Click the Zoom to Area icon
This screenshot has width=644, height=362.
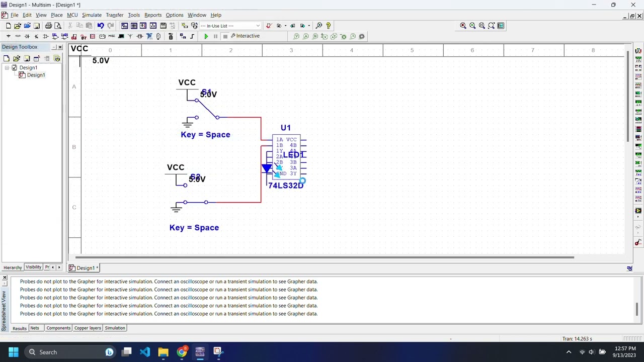coord(482,26)
